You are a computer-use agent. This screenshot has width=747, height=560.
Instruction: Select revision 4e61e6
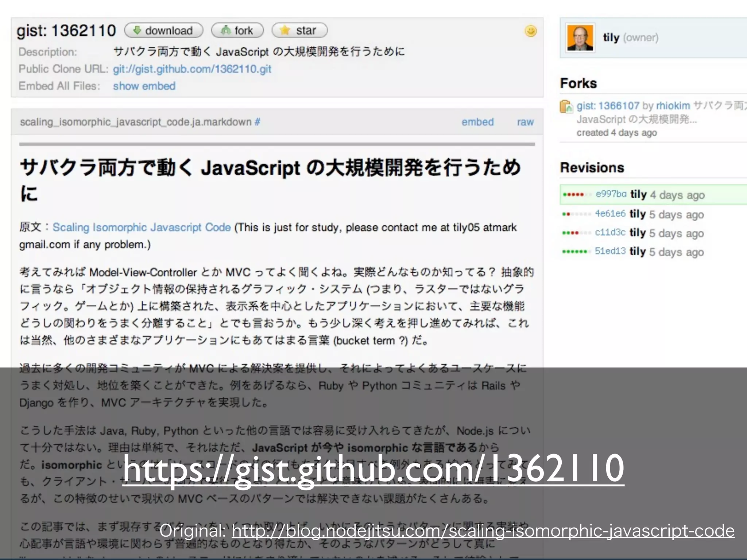[x=610, y=213]
